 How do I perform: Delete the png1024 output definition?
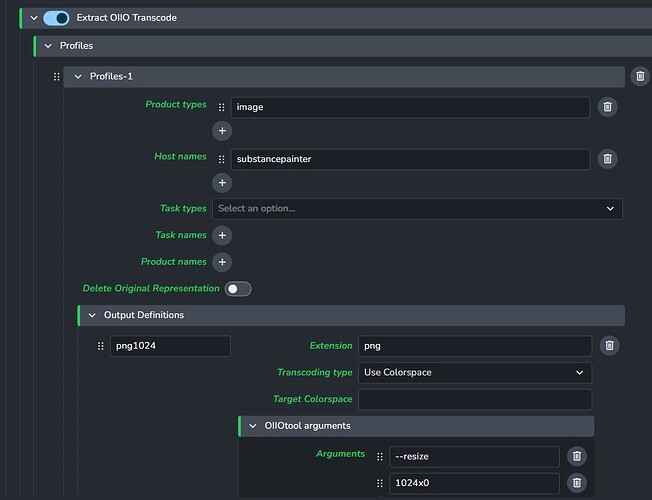[x=610, y=346]
